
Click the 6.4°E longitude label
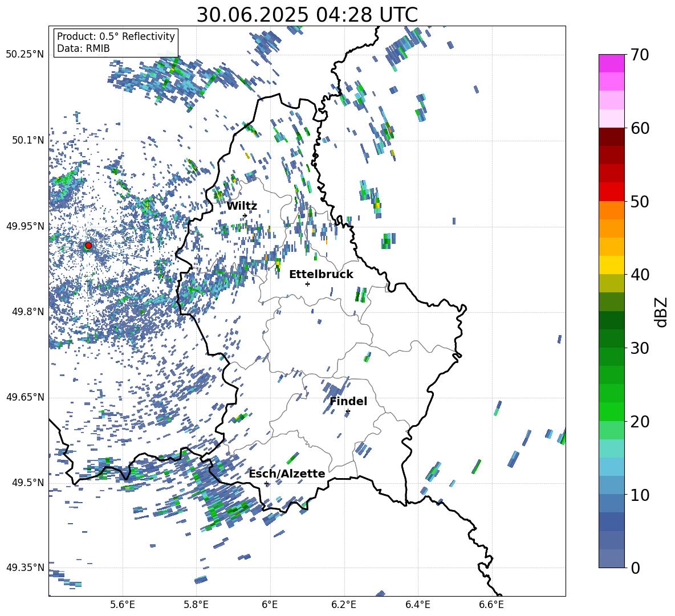(x=417, y=605)
